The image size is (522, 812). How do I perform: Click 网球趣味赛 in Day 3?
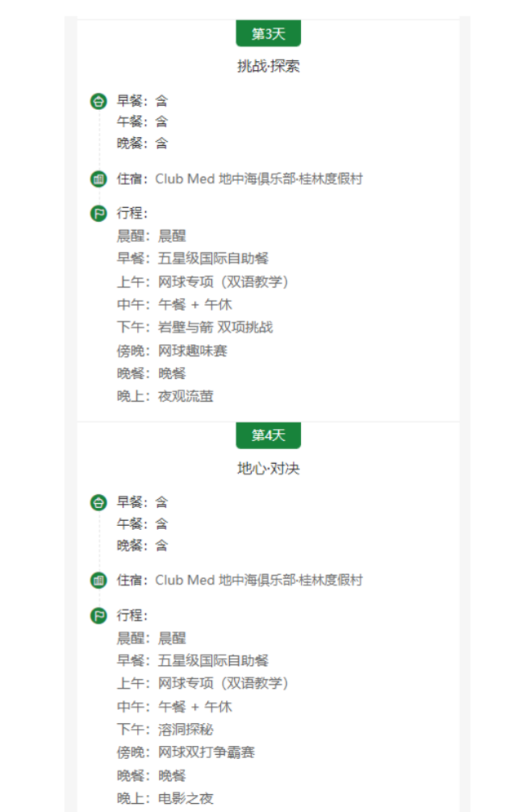192,351
